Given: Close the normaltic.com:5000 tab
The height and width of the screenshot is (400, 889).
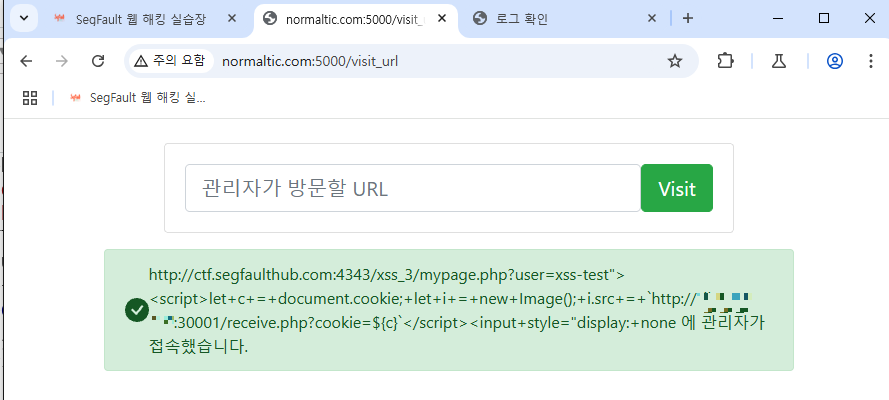Looking at the screenshot, I should pos(442,18).
